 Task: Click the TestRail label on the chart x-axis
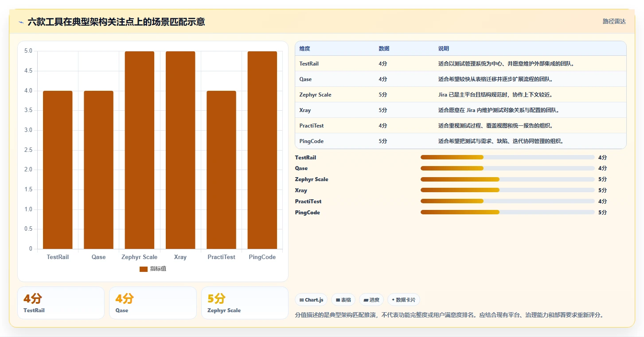tap(58, 257)
